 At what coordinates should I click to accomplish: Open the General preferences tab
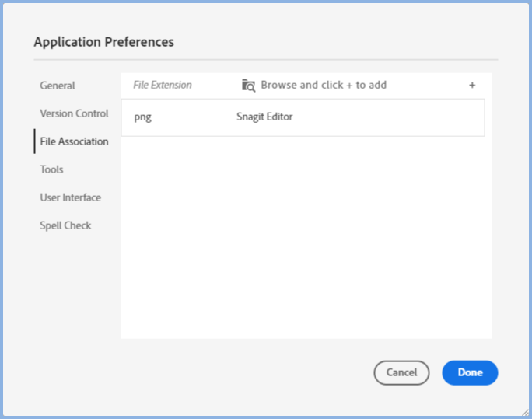[58, 86]
